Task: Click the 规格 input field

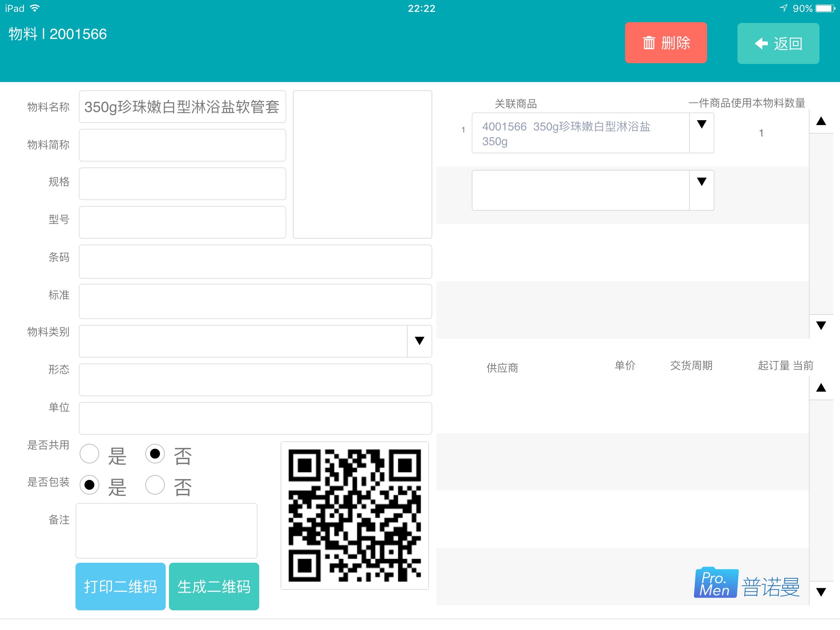Action: pyautogui.click(x=182, y=183)
